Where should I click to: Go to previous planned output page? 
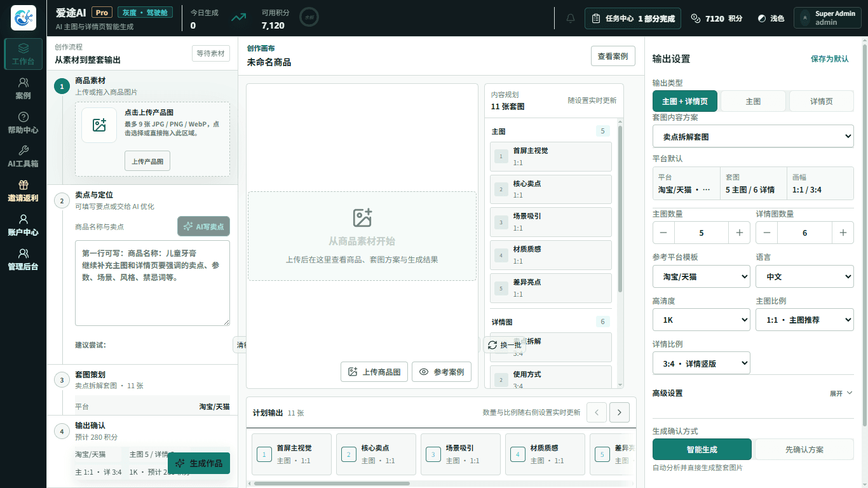597,412
